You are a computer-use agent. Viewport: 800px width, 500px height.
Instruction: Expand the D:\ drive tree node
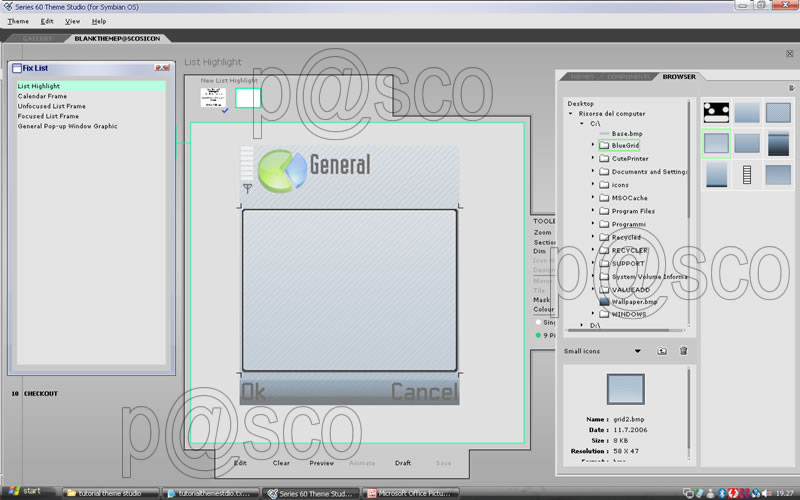[x=582, y=325]
